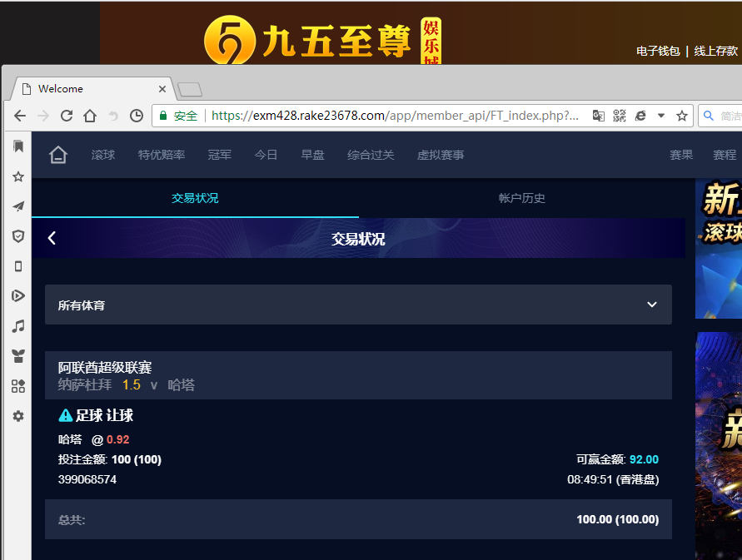
Task: Click the search magnifier icon
Action: tap(709, 116)
